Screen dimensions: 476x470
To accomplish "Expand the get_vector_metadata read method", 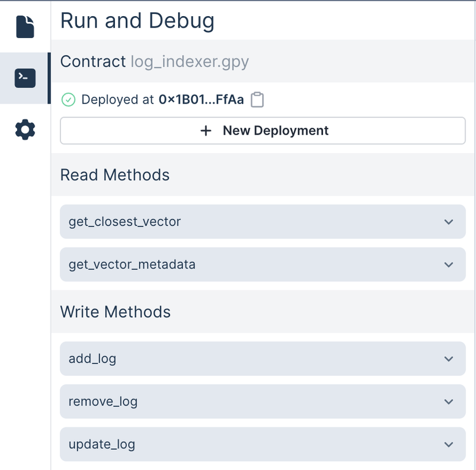I will [450, 265].
